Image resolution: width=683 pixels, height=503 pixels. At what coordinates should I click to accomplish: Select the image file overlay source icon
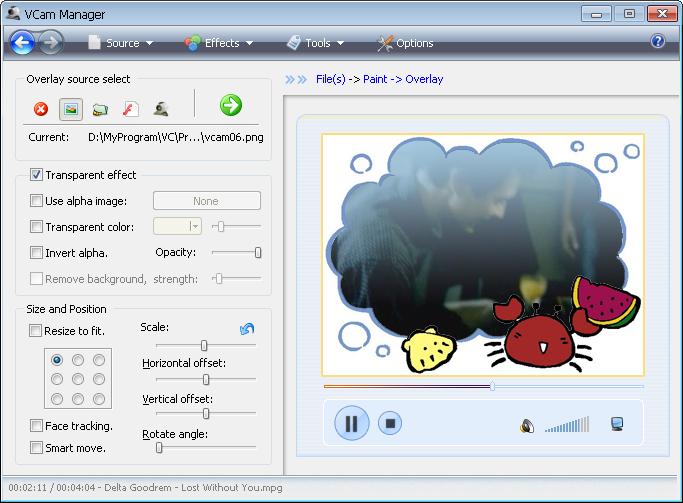coord(70,109)
